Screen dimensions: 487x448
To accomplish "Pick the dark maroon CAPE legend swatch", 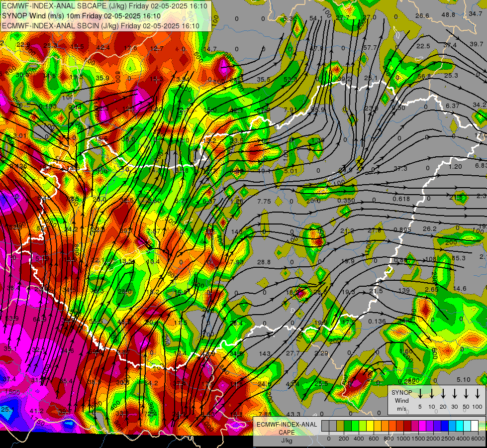I will click(x=407, y=426).
